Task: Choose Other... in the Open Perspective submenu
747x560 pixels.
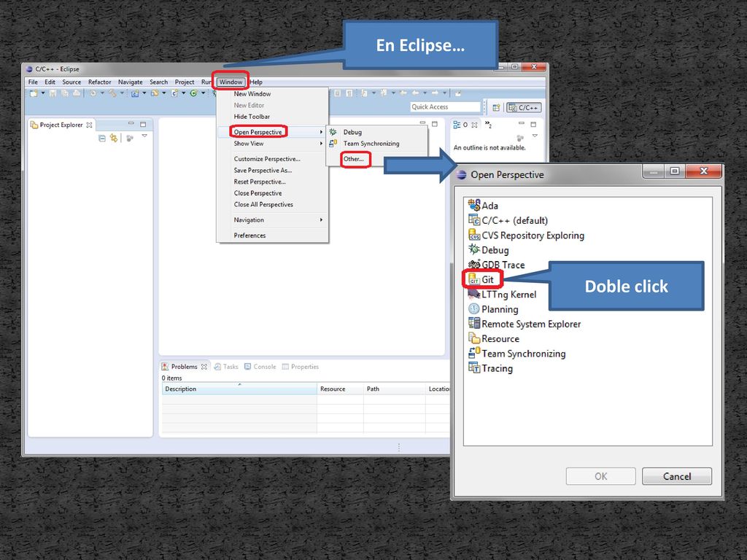Action: 354,159
